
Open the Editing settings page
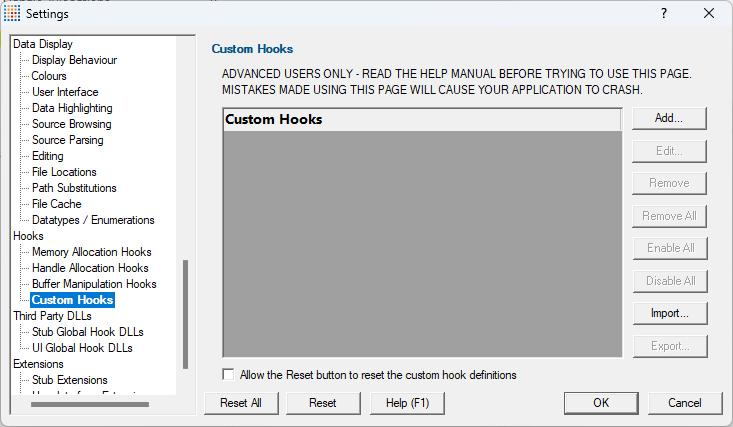coord(48,156)
